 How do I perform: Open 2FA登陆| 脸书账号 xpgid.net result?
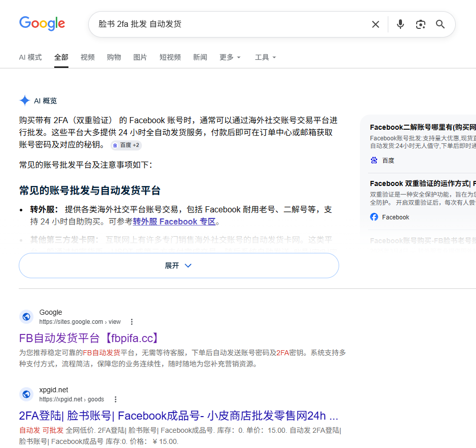pos(178,416)
